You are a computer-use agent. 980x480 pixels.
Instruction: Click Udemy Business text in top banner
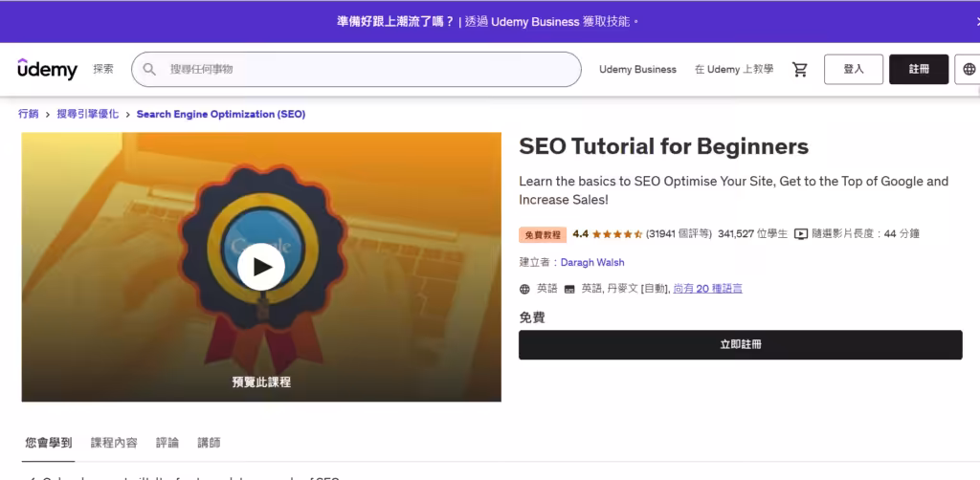535,22
